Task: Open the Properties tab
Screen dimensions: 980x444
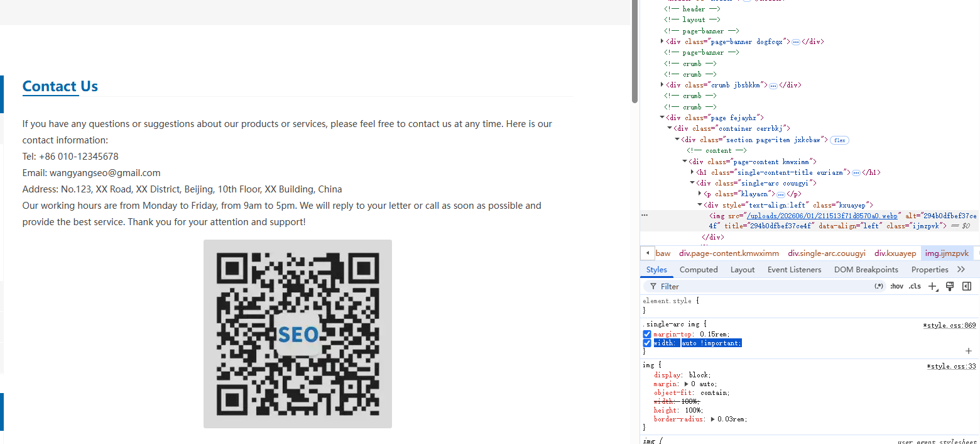Action: tap(930, 269)
